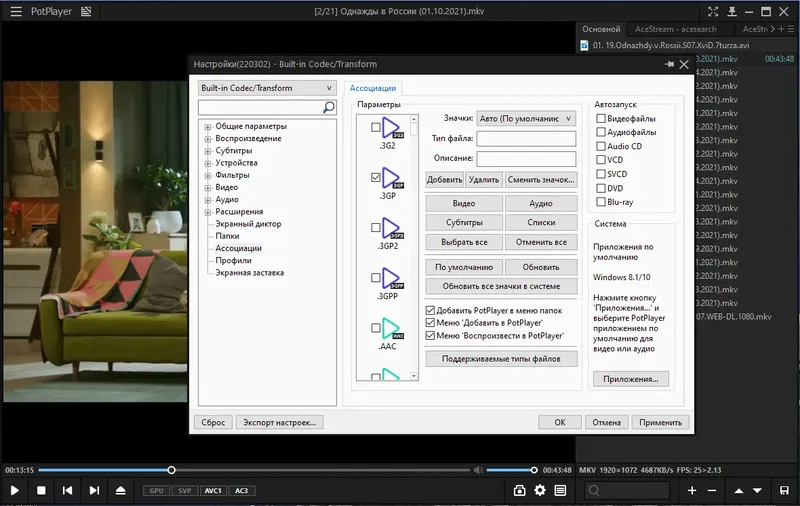Open the AceStream - acesearch playlist tab
The height and width of the screenshot is (506, 800).
click(x=676, y=29)
